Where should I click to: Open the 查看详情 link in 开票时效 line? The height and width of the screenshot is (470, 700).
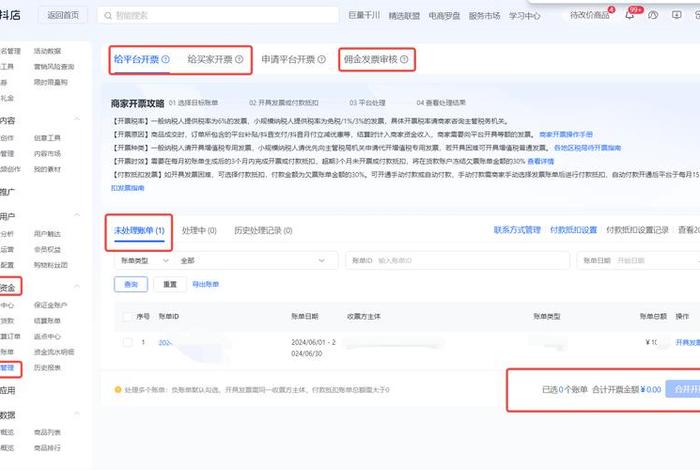541,161
